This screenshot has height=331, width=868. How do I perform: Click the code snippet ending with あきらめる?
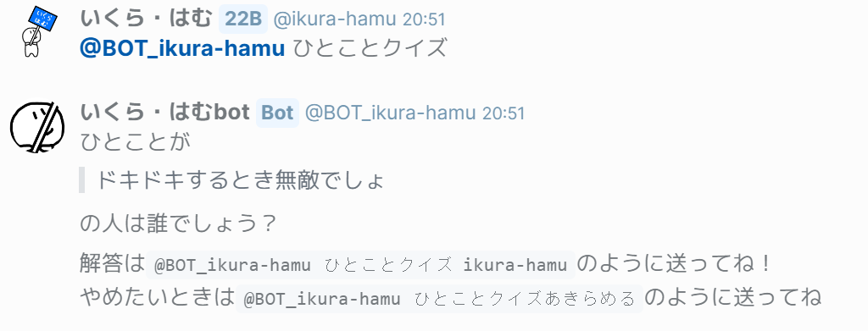pos(440,299)
